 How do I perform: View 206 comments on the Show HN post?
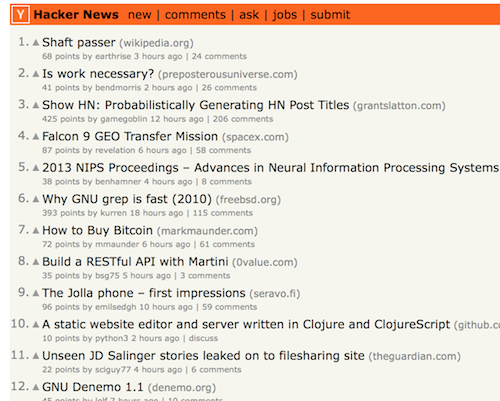[243, 119]
